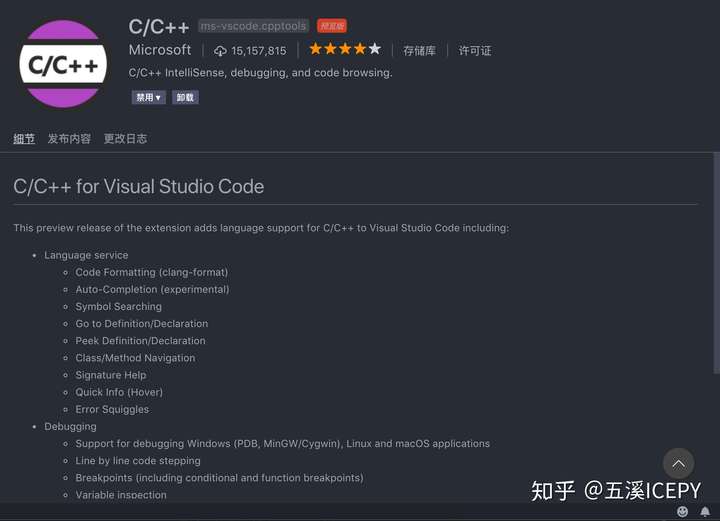Click the 'Language service' list item
Viewport: 720px width, 521px height.
(86, 255)
